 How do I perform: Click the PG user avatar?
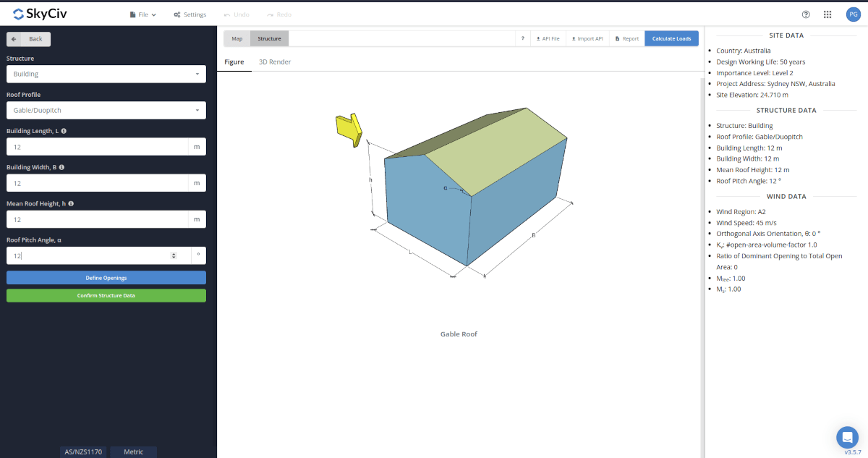[x=853, y=14]
